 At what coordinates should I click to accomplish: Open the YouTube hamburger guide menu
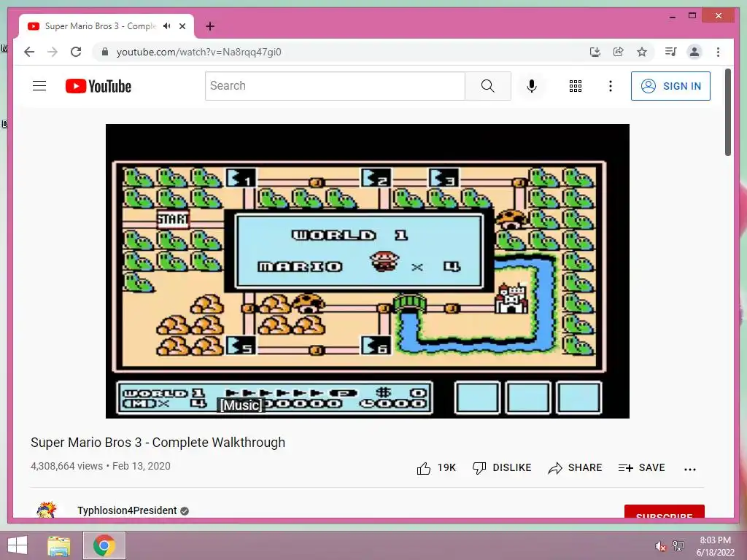tap(39, 86)
